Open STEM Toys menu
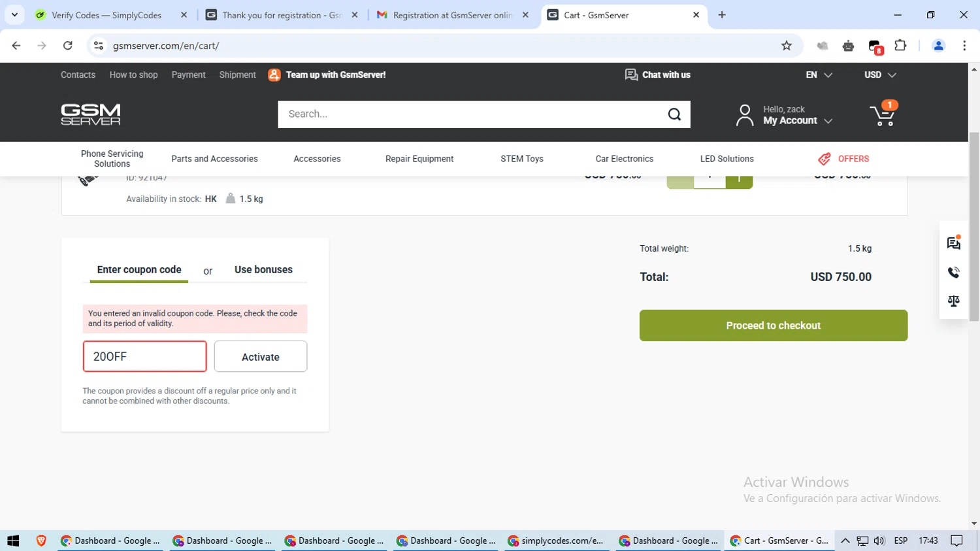 [x=522, y=159]
